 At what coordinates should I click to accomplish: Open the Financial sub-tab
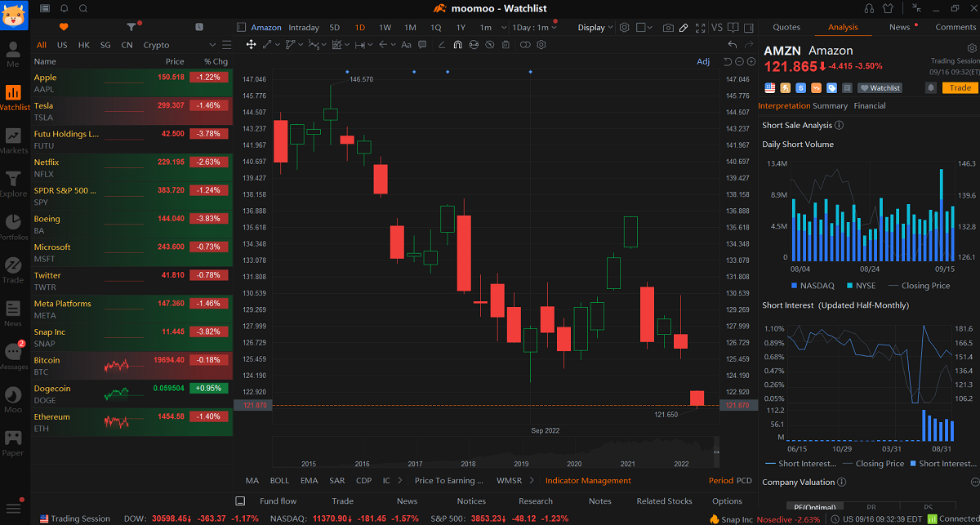coord(870,106)
